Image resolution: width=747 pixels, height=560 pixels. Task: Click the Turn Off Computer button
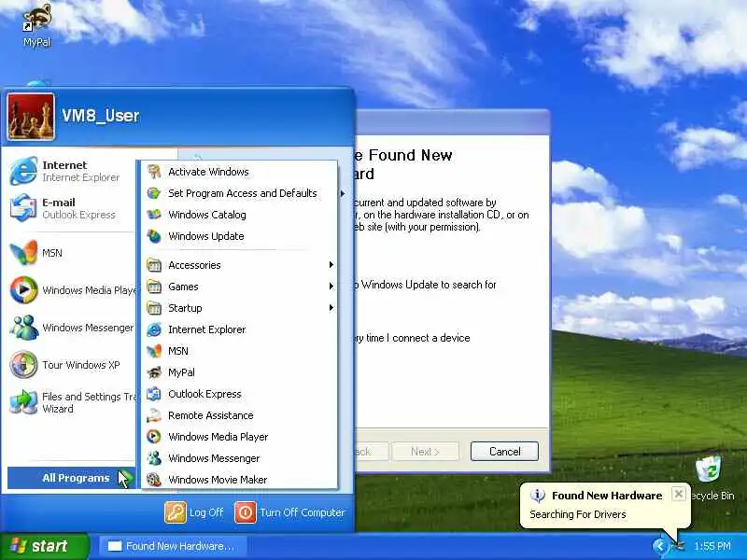[x=289, y=512]
